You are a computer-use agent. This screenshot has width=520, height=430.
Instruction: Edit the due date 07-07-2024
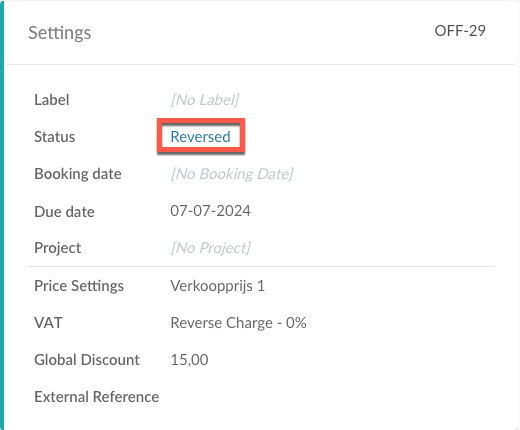click(210, 211)
